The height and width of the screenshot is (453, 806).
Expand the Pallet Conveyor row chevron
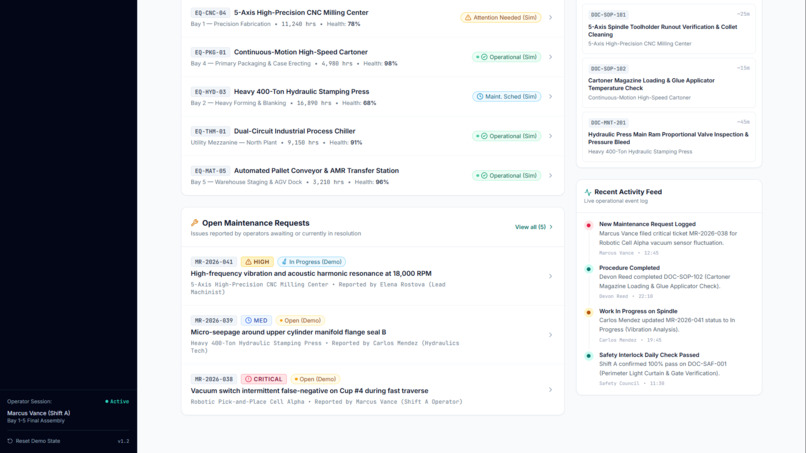pos(551,176)
